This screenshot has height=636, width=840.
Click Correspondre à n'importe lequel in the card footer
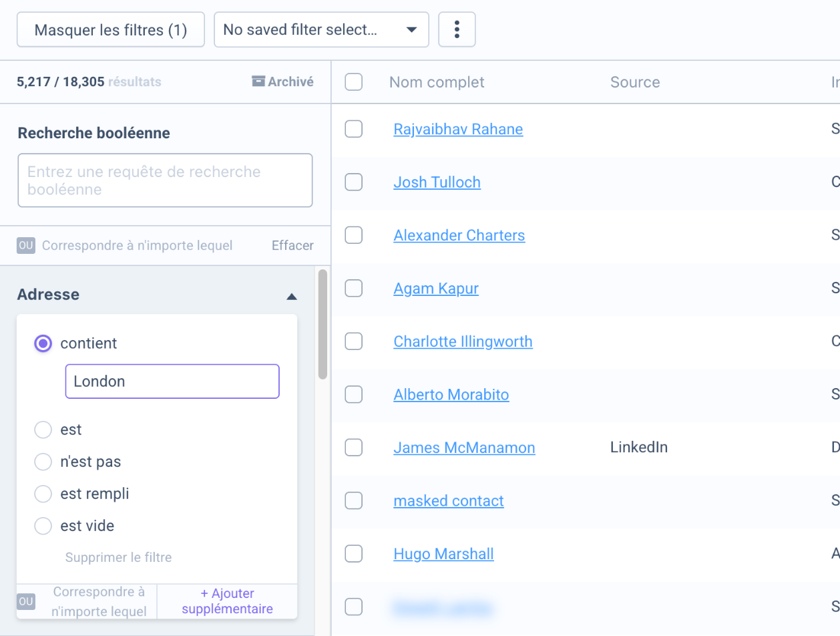click(99, 601)
